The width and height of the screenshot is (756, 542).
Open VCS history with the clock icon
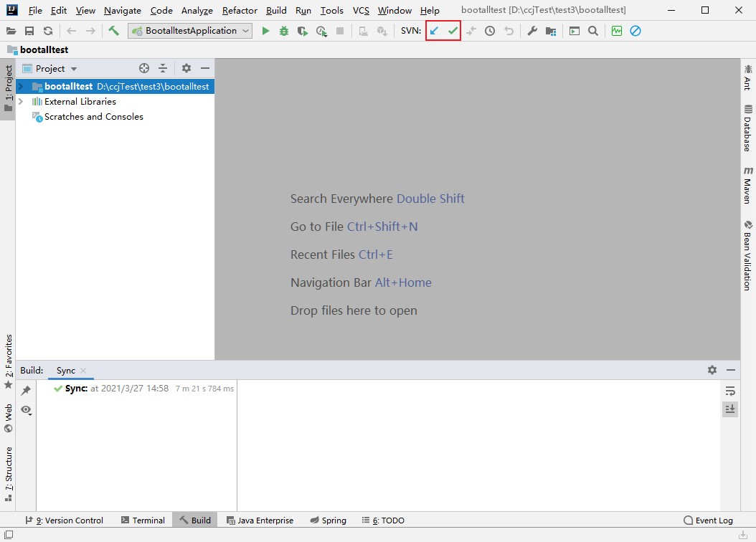coord(490,31)
